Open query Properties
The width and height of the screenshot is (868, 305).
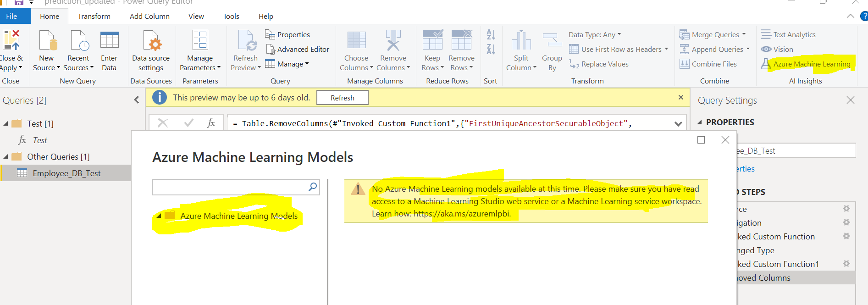coord(287,34)
